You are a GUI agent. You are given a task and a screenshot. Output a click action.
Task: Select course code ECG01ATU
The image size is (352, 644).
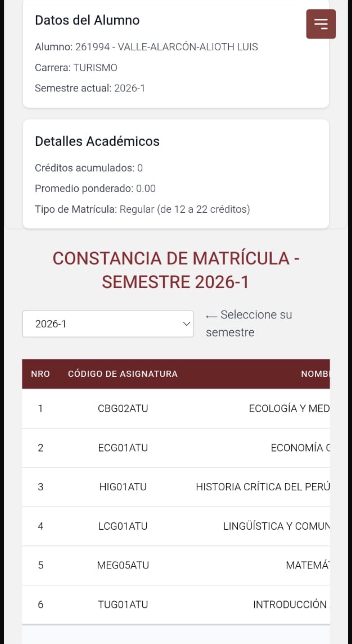123,448
